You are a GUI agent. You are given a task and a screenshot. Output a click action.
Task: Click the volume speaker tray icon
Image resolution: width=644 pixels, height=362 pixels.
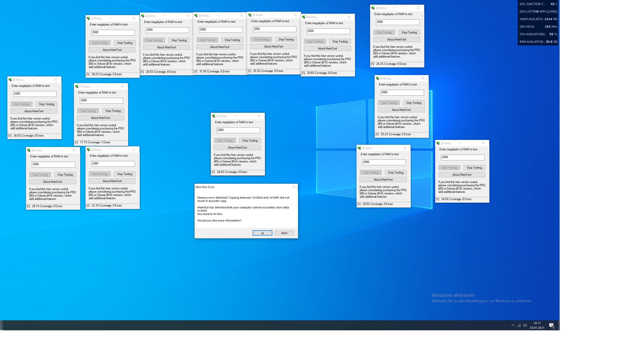click(525, 325)
